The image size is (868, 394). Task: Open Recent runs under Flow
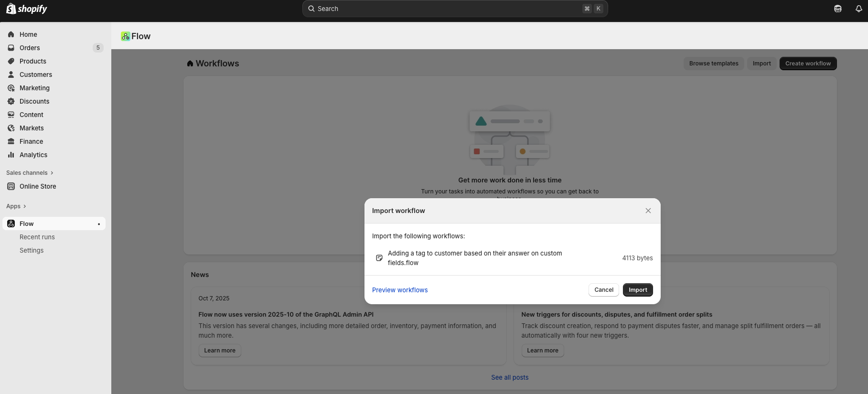(x=37, y=237)
